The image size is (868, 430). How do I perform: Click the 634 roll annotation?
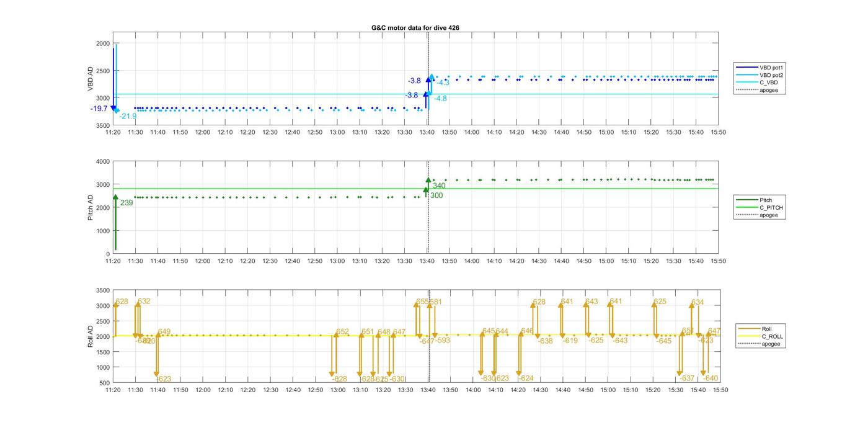tap(697, 303)
